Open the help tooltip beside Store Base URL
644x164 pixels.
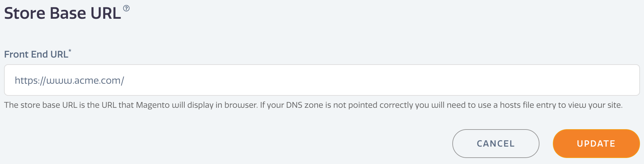126,8
